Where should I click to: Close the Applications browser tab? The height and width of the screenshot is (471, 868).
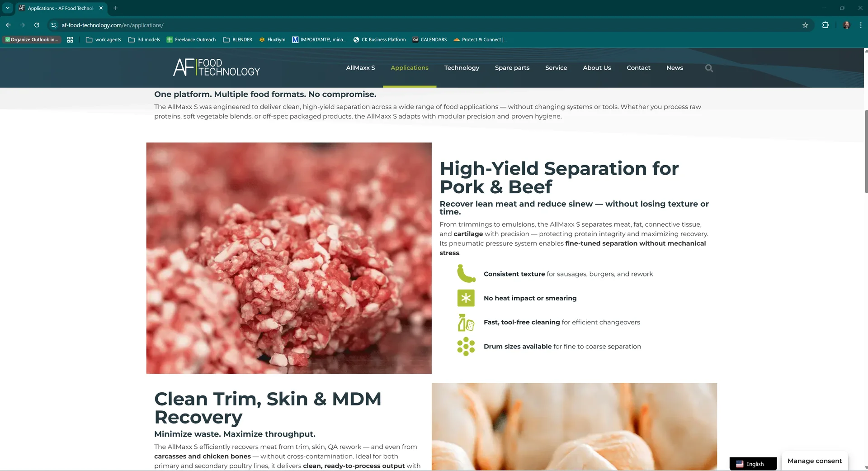[x=101, y=8]
